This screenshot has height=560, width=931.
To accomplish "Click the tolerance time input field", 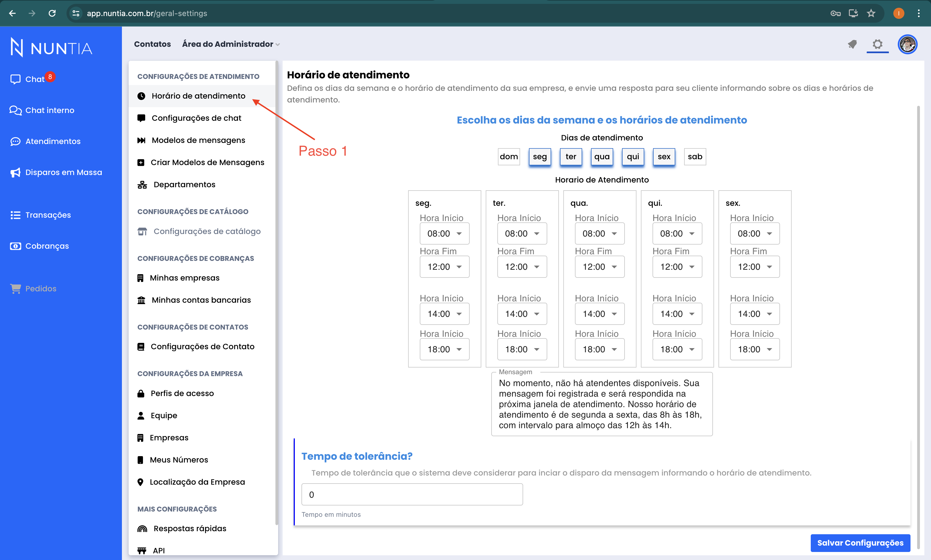I will pyautogui.click(x=412, y=494).
